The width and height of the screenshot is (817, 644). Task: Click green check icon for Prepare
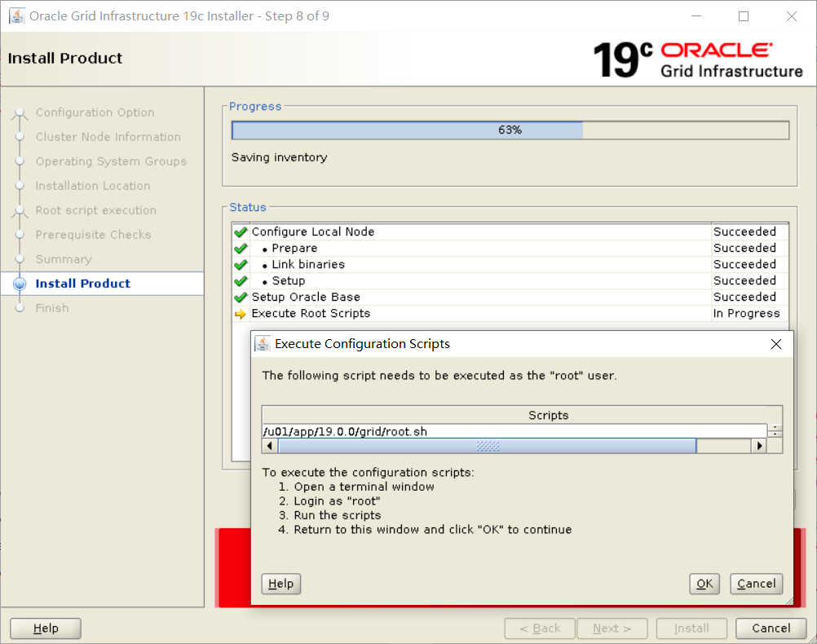(241, 249)
